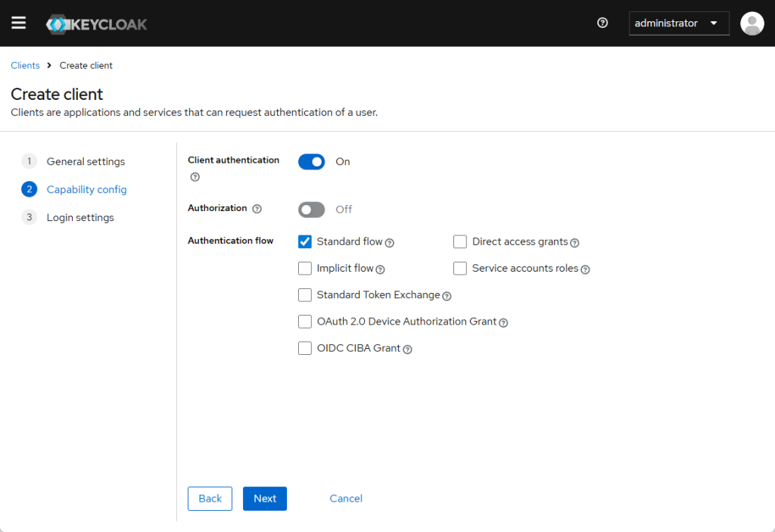The height and width of the screenshot is (532, 775).
Task: Open the user avatar menu
Action: coord(752,23)
